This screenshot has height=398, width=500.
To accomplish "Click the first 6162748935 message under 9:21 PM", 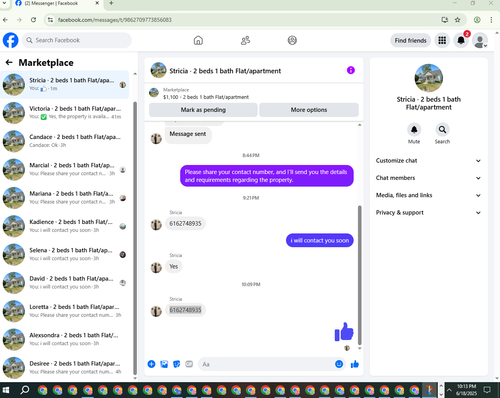I will tap(185, 223).
